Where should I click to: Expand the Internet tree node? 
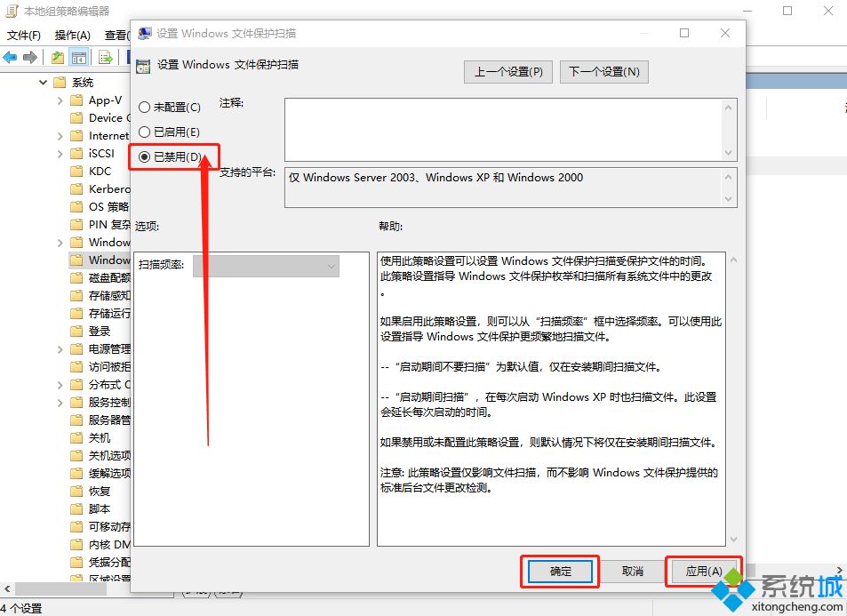click(60, 136)
